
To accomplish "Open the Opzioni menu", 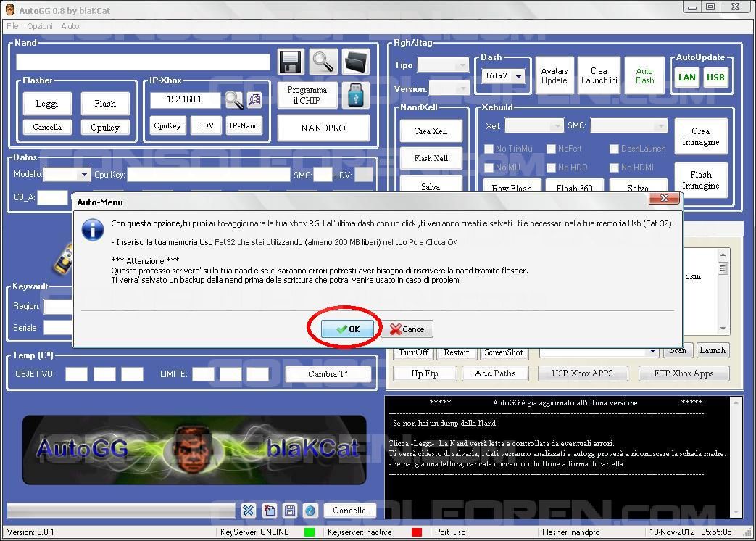I will [40, 26].
